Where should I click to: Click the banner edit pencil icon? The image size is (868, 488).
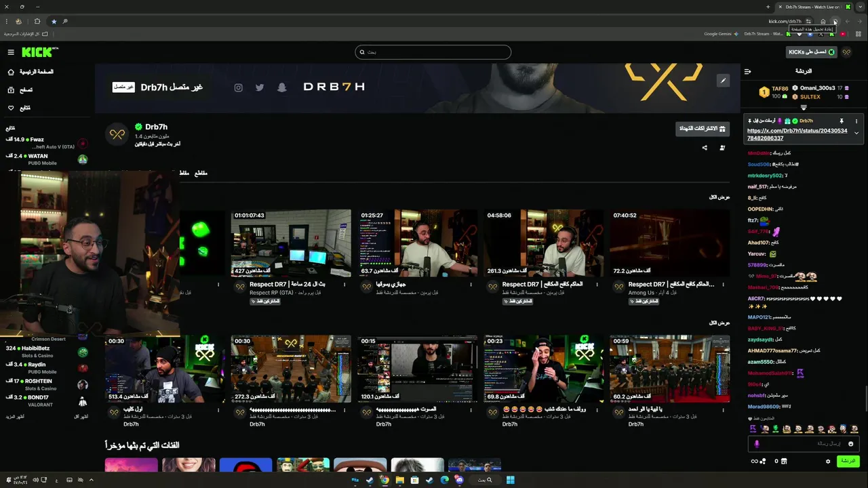tap(723, 81)
